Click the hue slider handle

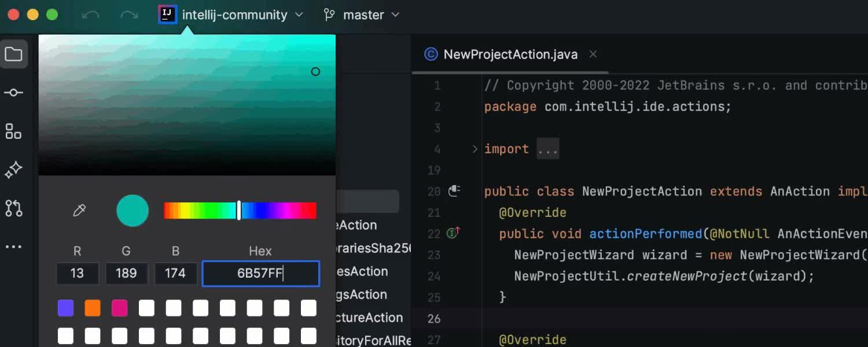click(x=239, y=211)
